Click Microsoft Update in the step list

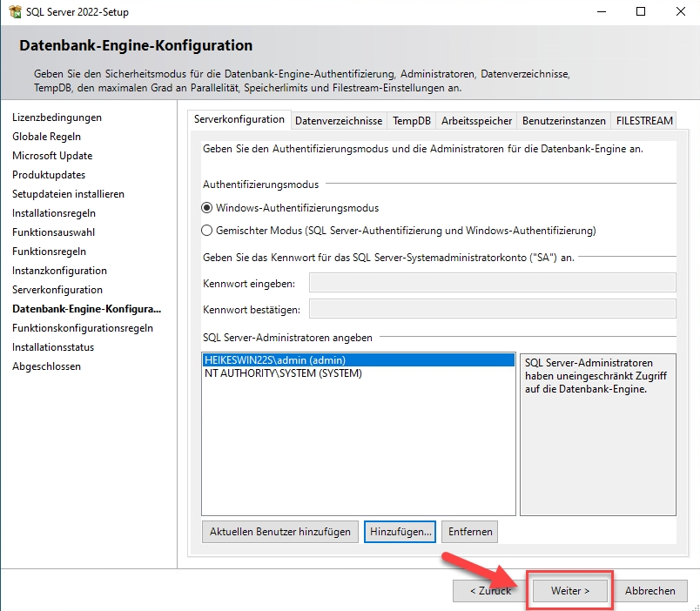coord(52,156)
